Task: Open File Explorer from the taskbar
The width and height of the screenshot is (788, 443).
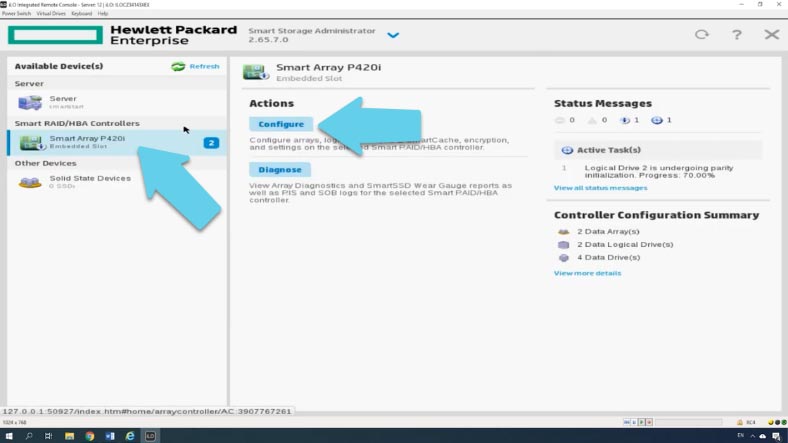Action: click(69, 436)
